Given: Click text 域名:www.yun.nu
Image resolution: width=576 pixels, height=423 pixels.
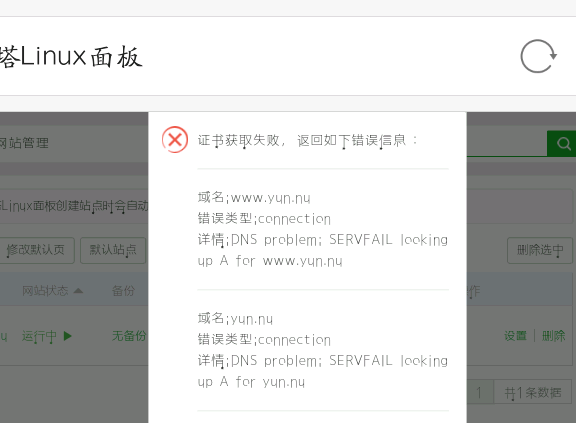Looking at the screenshot, I should click(254, 198).
